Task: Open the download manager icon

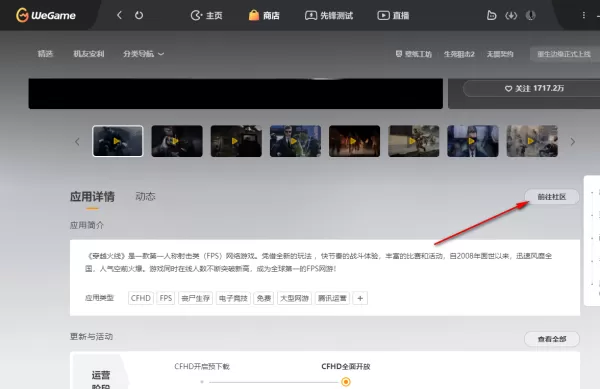Action: (x=511, y=15)
